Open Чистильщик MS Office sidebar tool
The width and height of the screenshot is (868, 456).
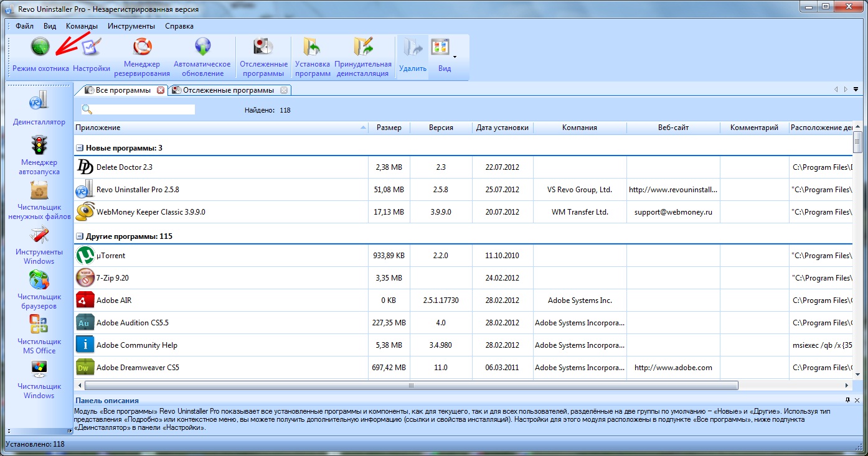click(x=39, y=335)
